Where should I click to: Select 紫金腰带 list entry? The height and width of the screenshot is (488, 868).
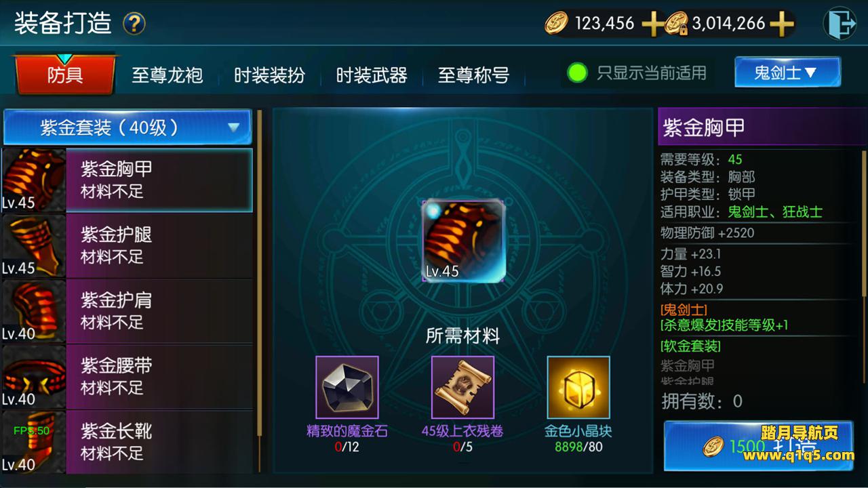pos(127,377)
